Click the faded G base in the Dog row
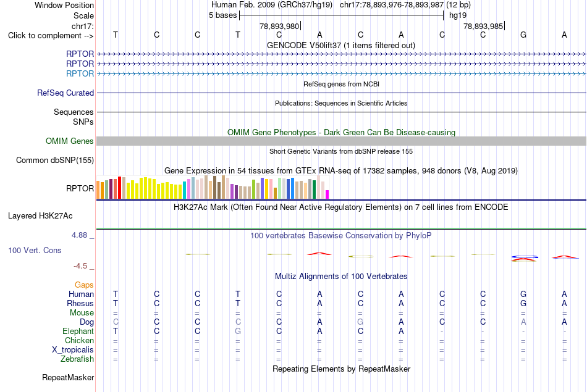This screenshot has height=392, width=587. (x=360, y=322)
